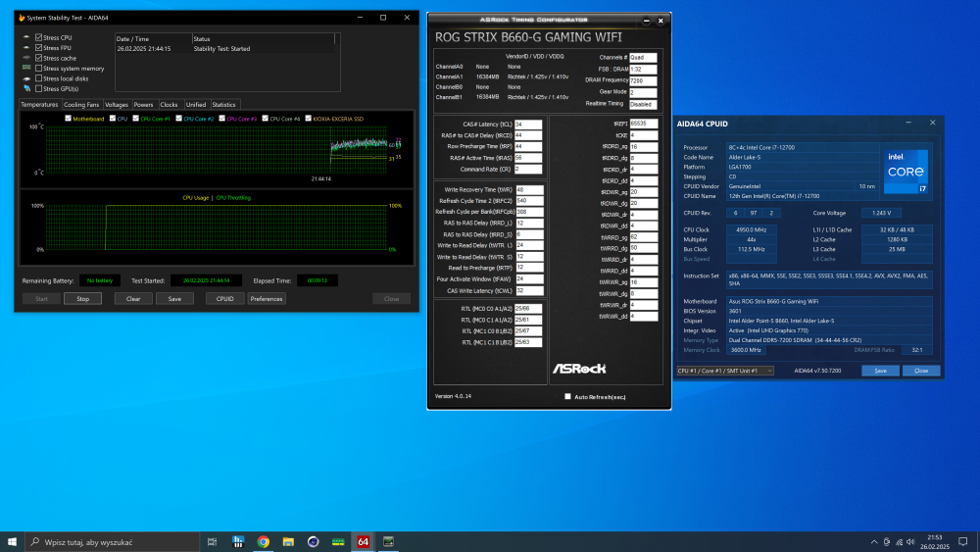Open AIDA64 icon in the taskbar
Screen dimensions: 980x552
tap(363, 541)
